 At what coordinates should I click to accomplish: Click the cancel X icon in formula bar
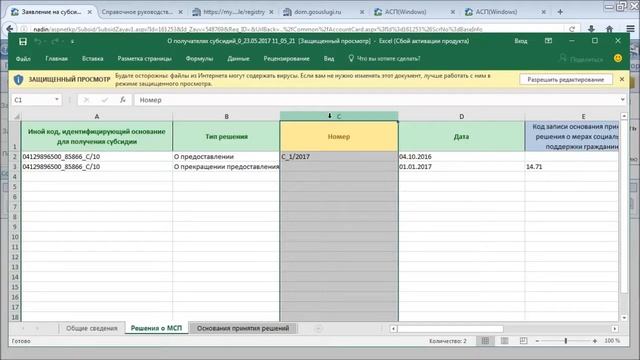pos(86,100)
